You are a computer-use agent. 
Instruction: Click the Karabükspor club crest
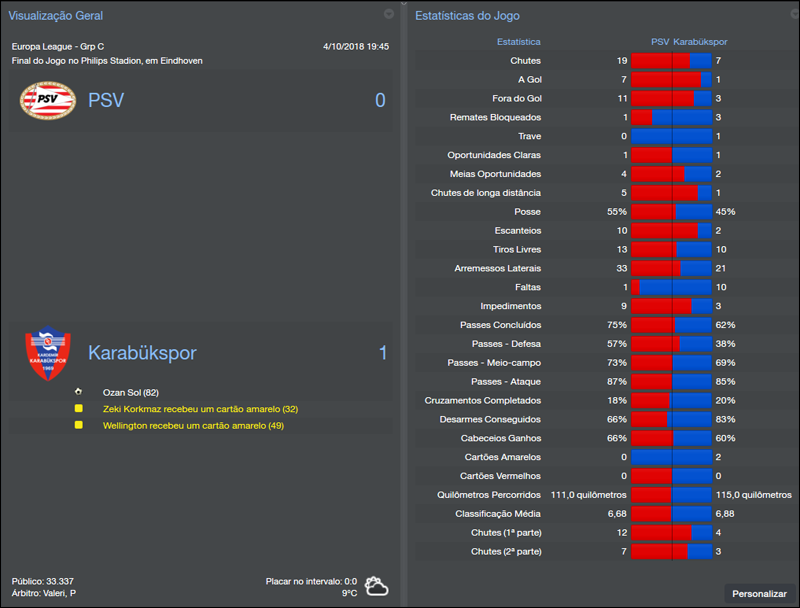coord(48,355)
